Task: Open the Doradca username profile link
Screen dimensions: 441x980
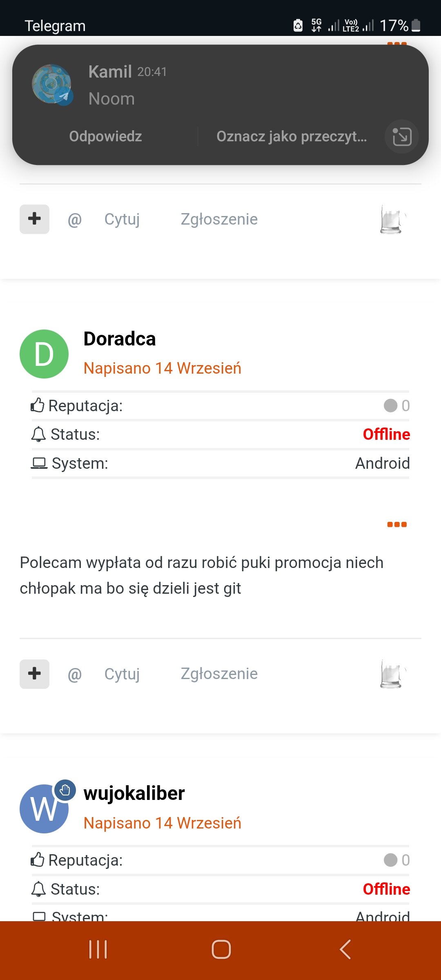Action: point(120,339)
